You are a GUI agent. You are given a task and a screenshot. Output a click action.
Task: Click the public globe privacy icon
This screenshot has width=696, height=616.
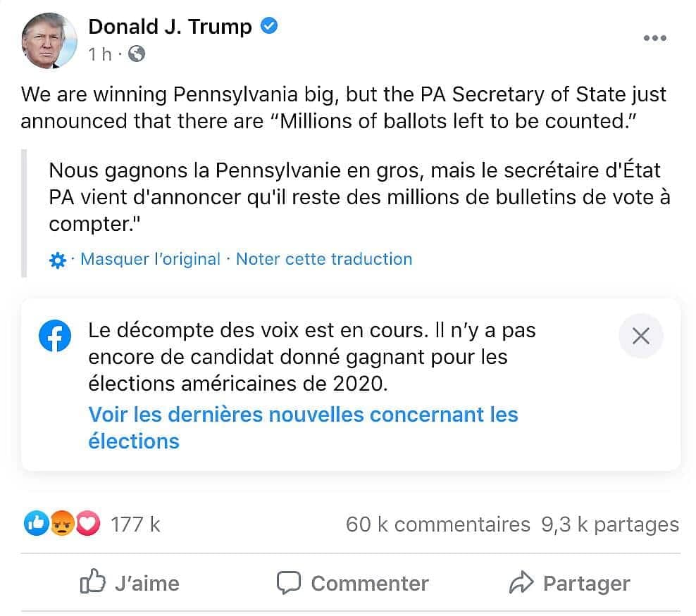[137, 54]
